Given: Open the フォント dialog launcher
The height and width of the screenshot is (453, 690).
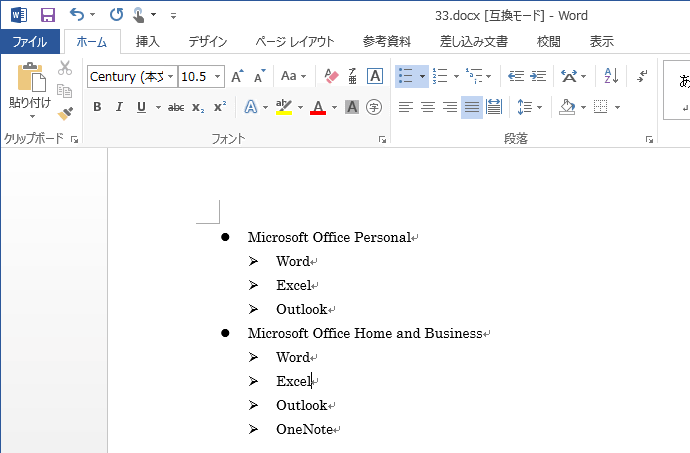Looking at the screenshot, I should pos(382,140).
